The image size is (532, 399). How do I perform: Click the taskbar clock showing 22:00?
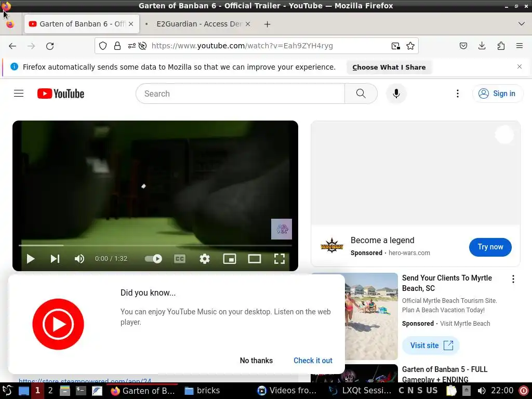pos(502,391)
